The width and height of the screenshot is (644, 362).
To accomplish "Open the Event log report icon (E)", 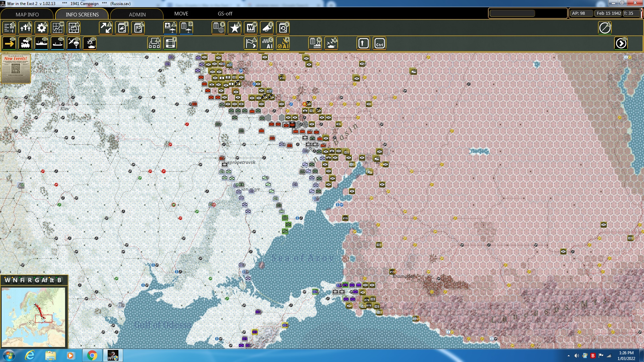I will 122,28.
